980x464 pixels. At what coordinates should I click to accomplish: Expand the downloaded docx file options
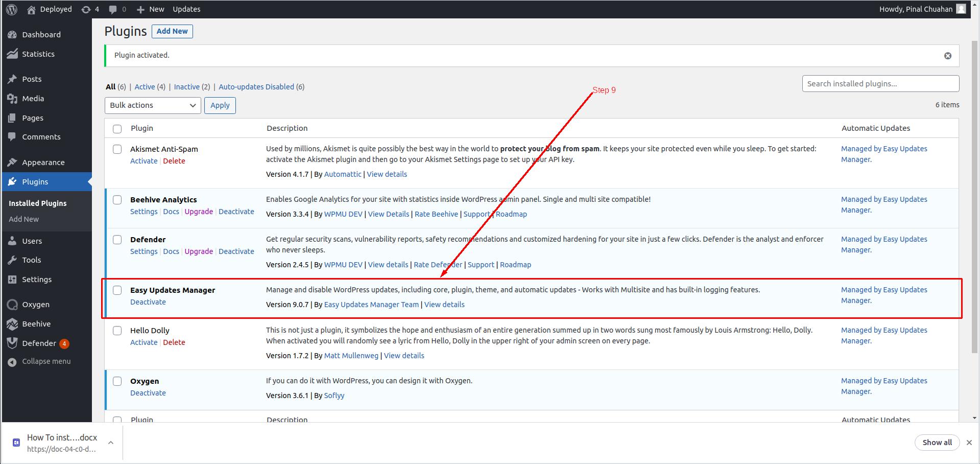tap(111, 443)
